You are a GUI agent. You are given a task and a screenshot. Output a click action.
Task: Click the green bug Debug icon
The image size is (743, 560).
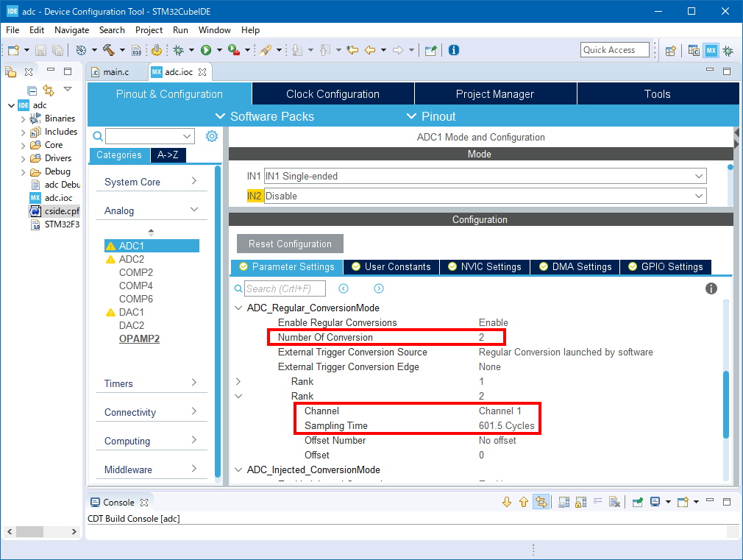(x=179, y=50)
